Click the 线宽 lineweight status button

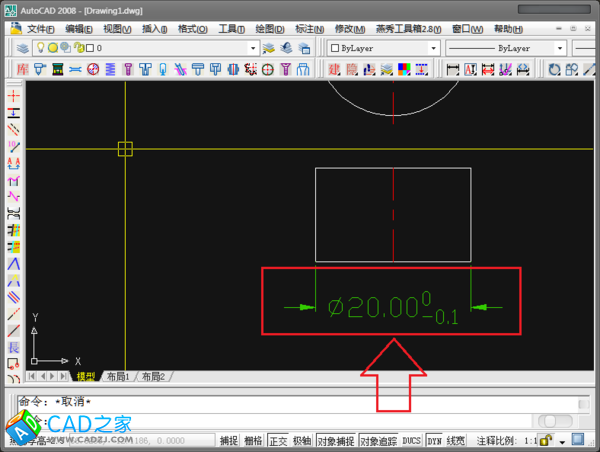click(456, 440)
